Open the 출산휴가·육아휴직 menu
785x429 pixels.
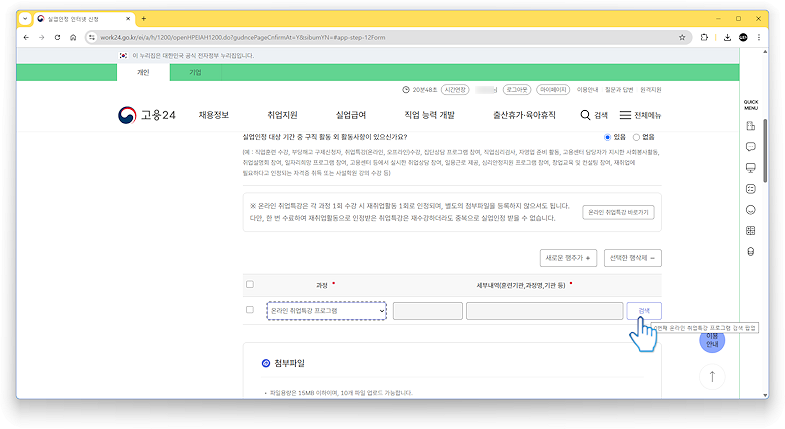[x=524, y=115]
